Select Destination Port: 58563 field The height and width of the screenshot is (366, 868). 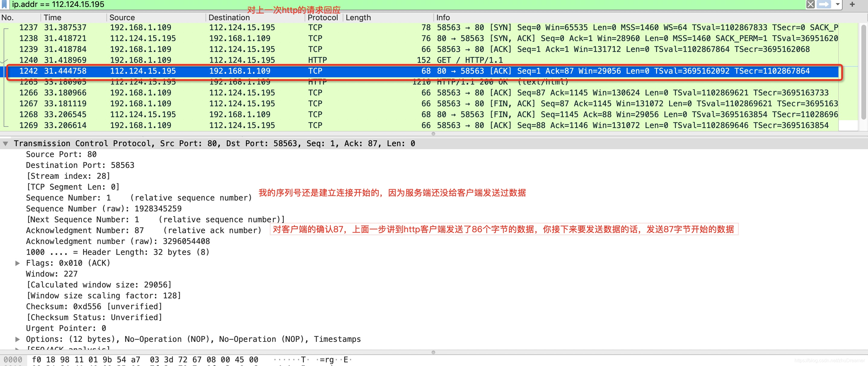(80, 165)
